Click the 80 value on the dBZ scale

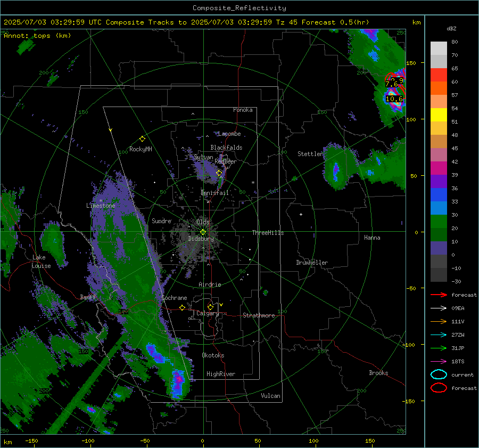(x=455, y=42)
